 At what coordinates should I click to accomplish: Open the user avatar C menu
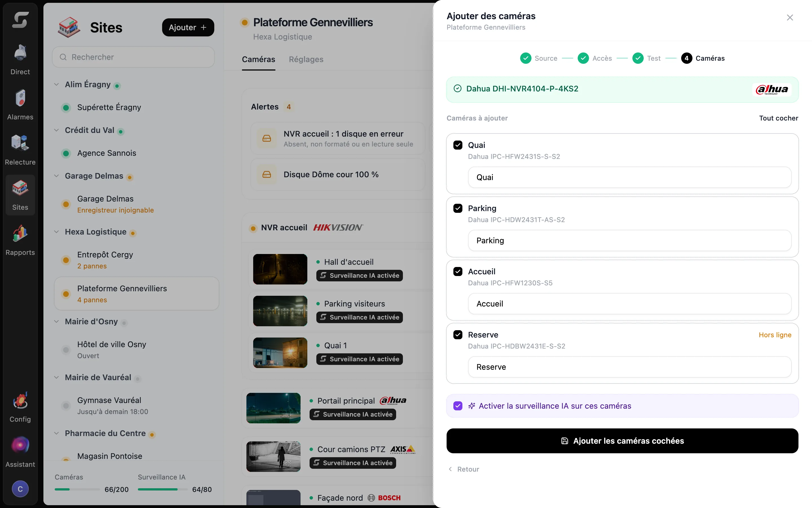pos(20,489)
